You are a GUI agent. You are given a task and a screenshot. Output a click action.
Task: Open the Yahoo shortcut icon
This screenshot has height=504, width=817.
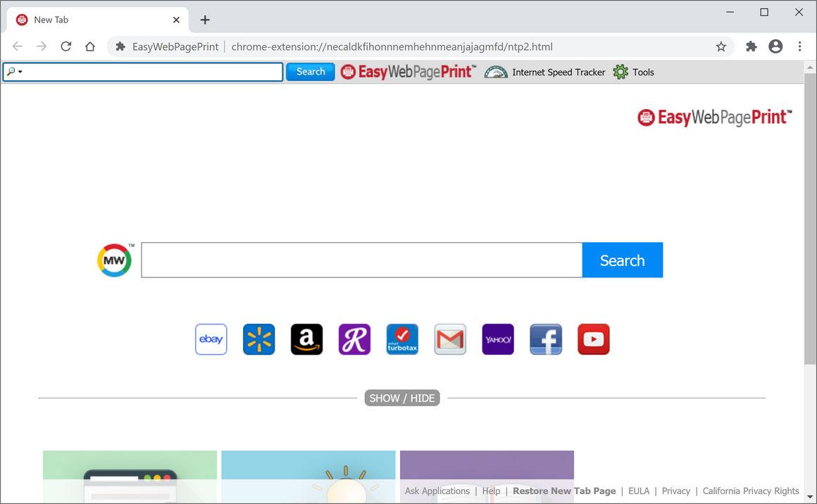[498, 339]
